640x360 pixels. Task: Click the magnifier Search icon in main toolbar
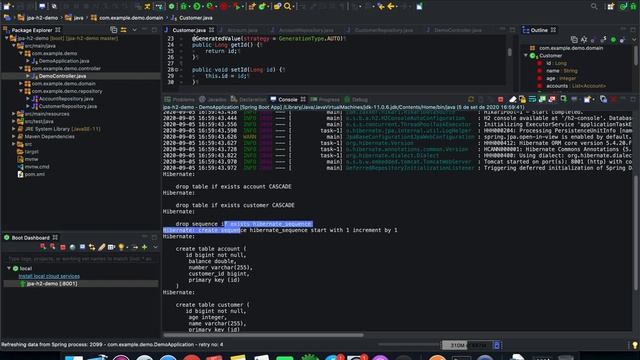pyautogui.click(x=288, y=6)
